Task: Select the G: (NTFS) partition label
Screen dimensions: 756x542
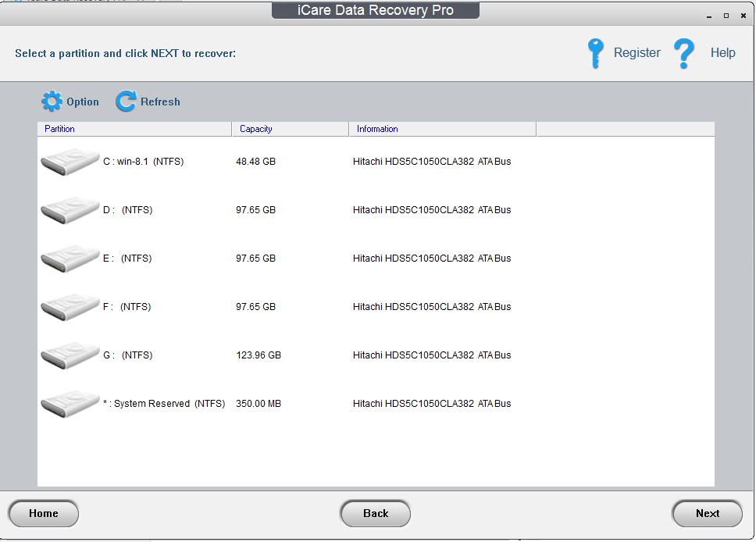Action: pyautogui.click(x=128, y=355)
